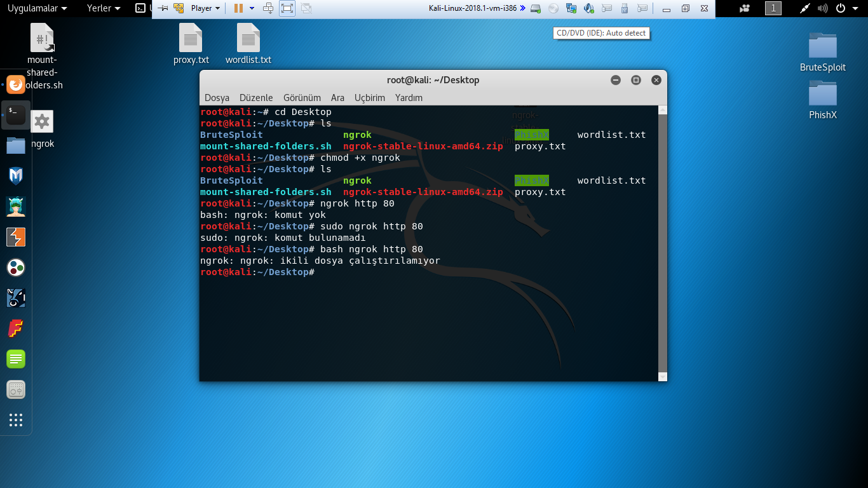Open the Yerler menu

104,8
